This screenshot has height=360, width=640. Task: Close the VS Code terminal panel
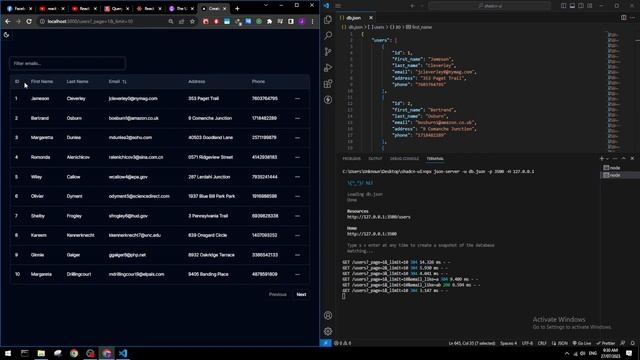pyautogui.click(x=632, y=158)
